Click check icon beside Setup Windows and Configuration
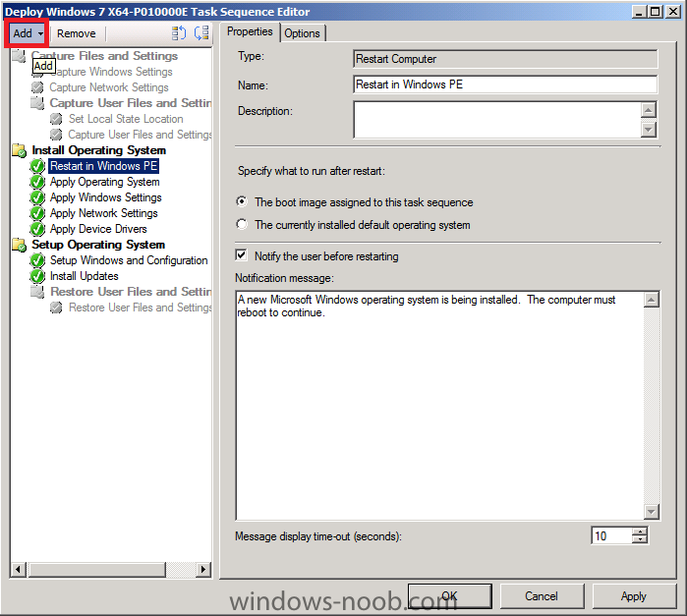 (x=37, y=260)
